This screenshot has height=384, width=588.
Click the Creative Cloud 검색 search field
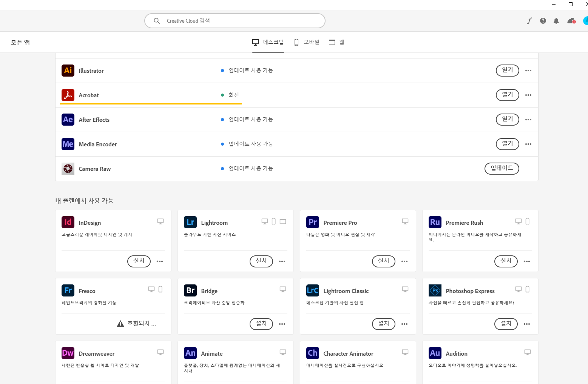click(235, 21)
